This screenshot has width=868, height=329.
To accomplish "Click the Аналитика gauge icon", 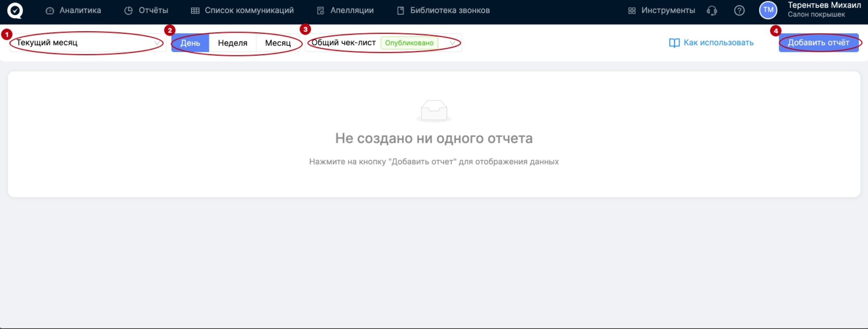I will pyautogui.click(x=50, y=11).
